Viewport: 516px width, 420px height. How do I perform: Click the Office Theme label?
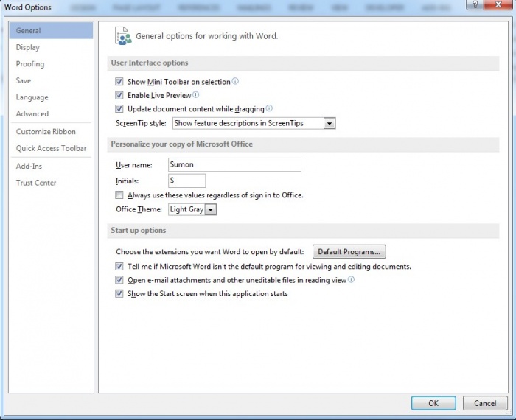point(139,209)
